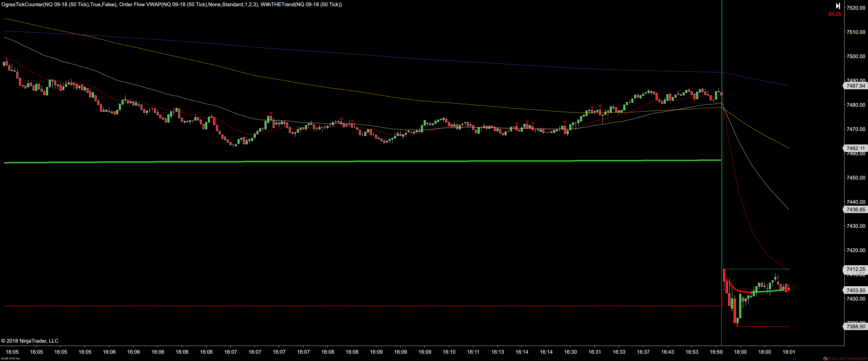This screenshot has width=868, height=361.
Task: Click the 7520.00 price axis label
Action: (856, 8)
